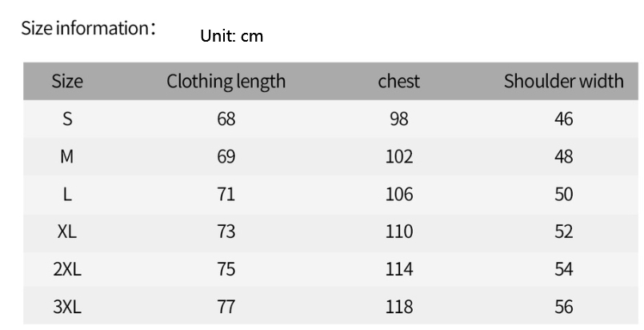
Task: Select the 'Clothing length' column header
Action: 226,81
